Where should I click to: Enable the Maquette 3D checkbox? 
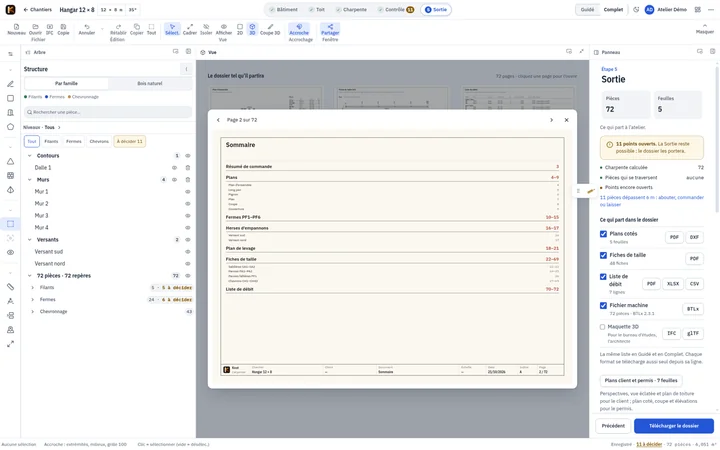click(602, 327)
